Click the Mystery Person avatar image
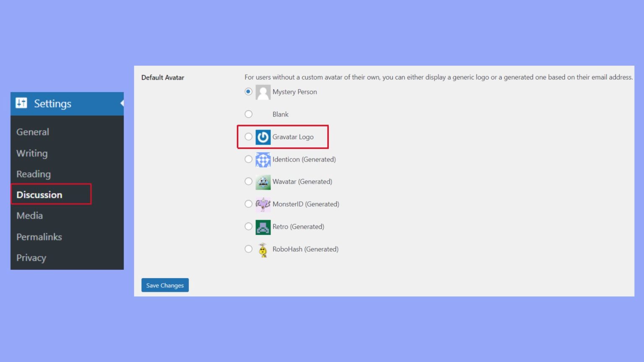The height and width of the screenshot is (362, 644). (262, 92)
